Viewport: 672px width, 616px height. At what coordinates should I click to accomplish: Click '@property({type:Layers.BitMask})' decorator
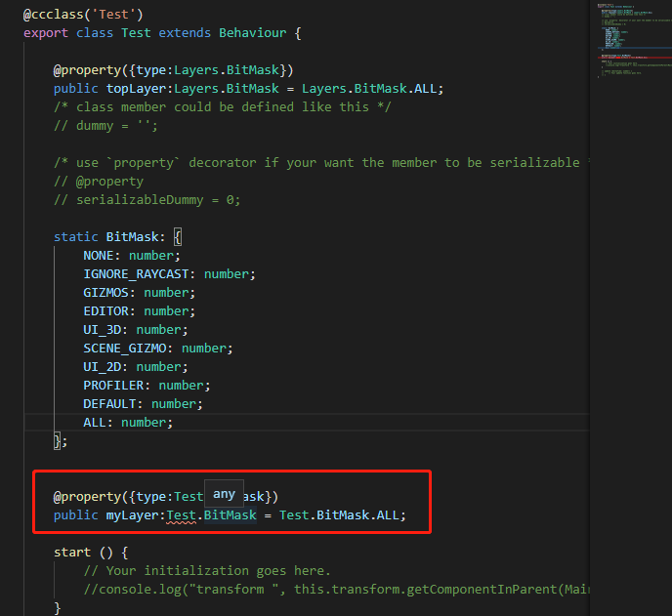click(173, 70)
